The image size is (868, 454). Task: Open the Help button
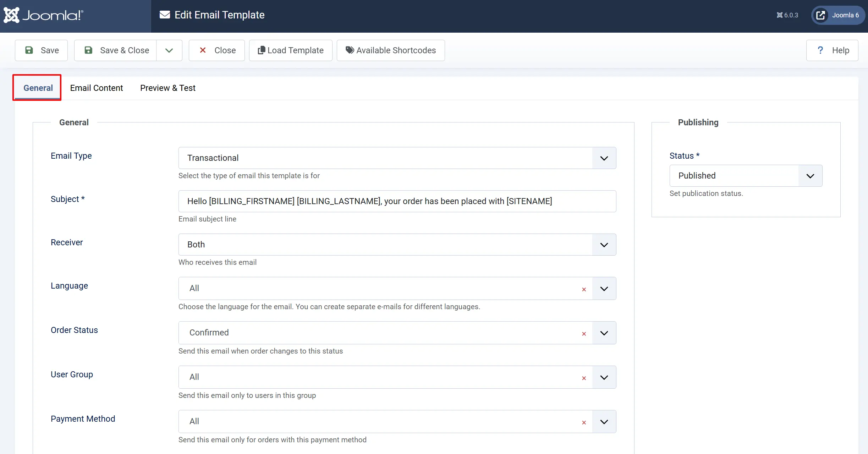click(832, 50)
